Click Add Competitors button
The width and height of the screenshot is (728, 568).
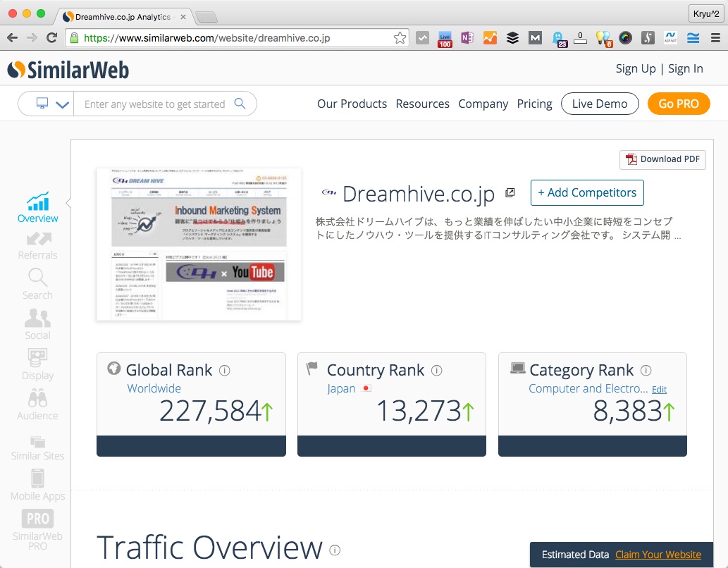[587, 192]
